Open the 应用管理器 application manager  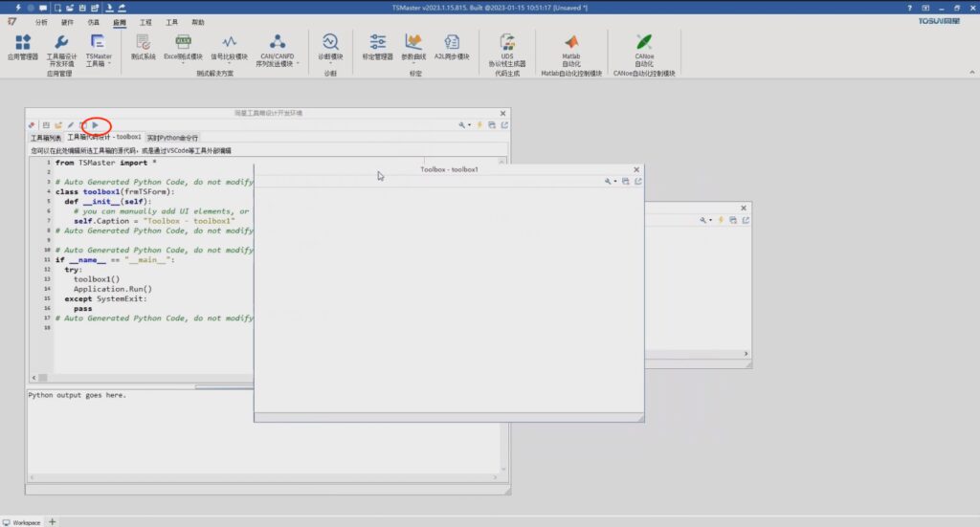click(23, 46)
